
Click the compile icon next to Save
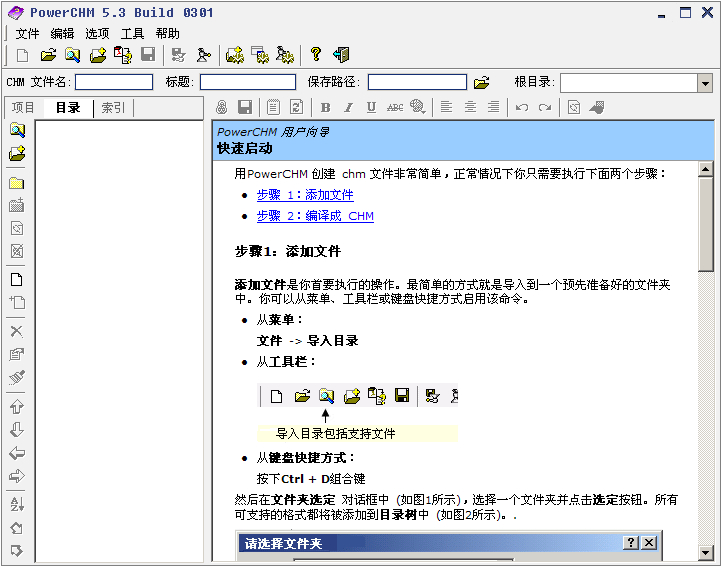(x=178, y=55)
